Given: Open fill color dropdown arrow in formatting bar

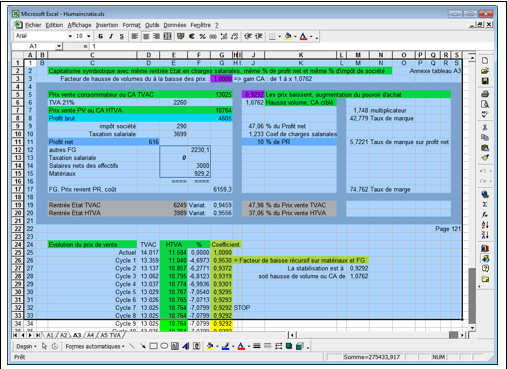Looking at the screenshot, I should [x=295, y=37].
